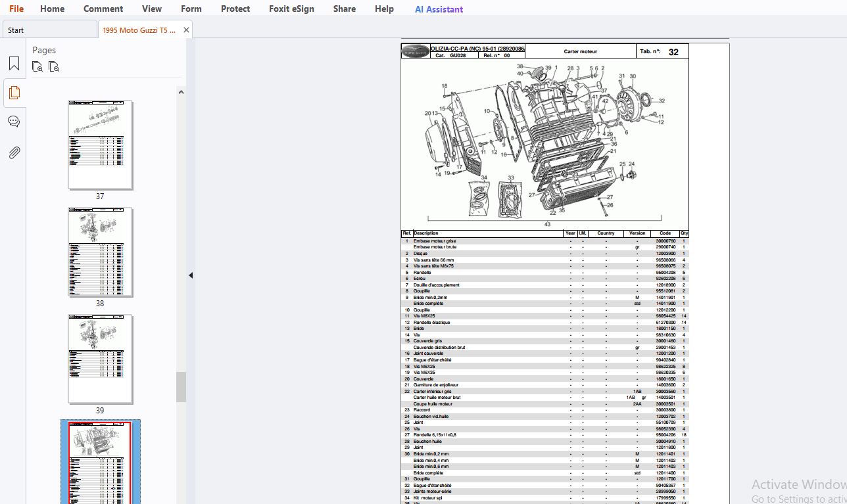The image size is (847, 504).
Task: Toggle the Pages thumbnail panel icon
Action: pyautogui.click(x=14, y=93)
